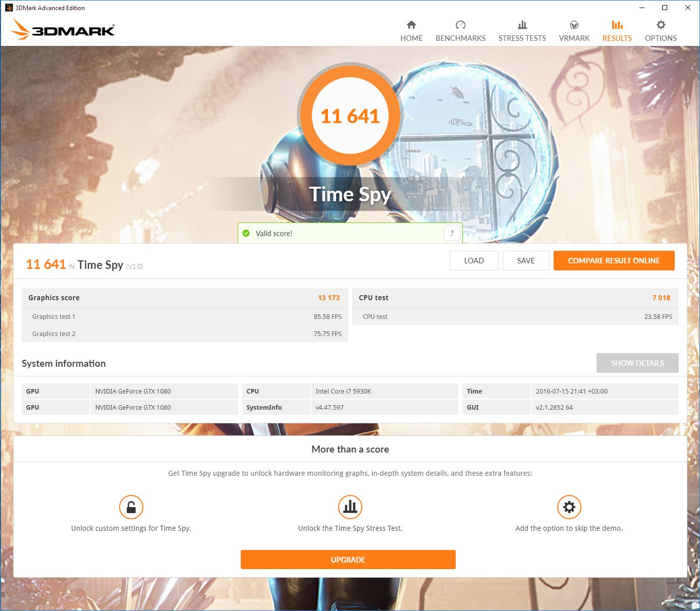Click the 23.58 FPS value
This screenshot has height=611, width=700.
click(x=658, y=316)
